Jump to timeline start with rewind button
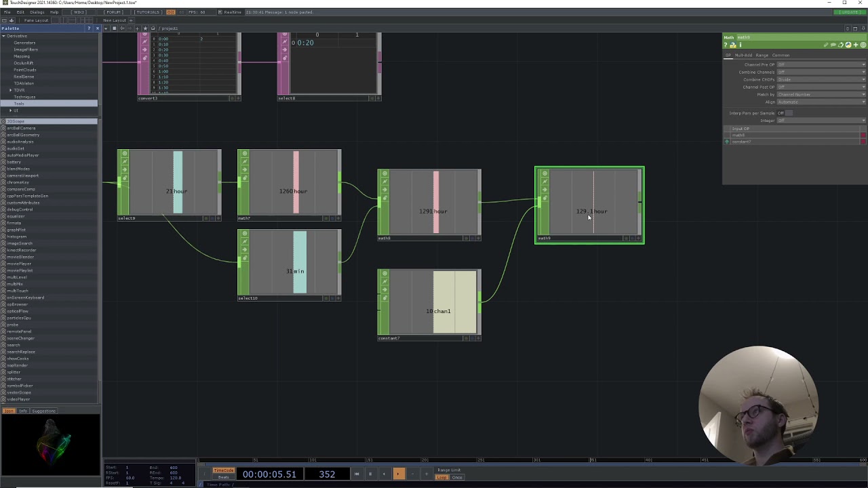The image size is (868, 488). tap(357, 474)
